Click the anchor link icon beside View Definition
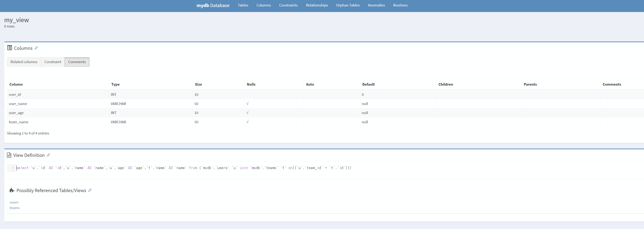Screen dimensions: 644x229 point(49,155)
